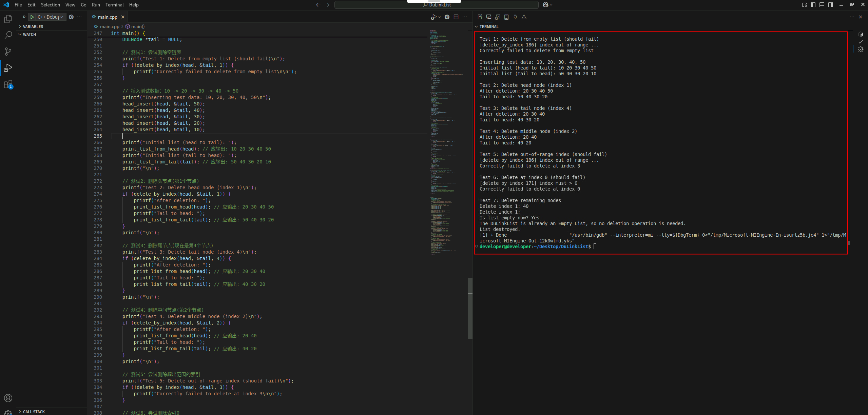Toggle the primary side bar visibility
The width and height of the screenshot is (868, 415).
pyautogui.click(x=813, y=5)
